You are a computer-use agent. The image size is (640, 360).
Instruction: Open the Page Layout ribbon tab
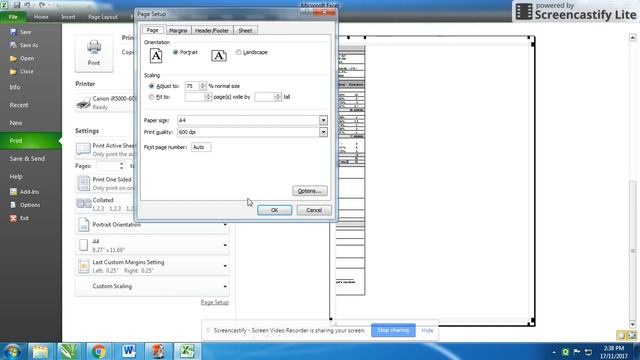tap(102, 17)
